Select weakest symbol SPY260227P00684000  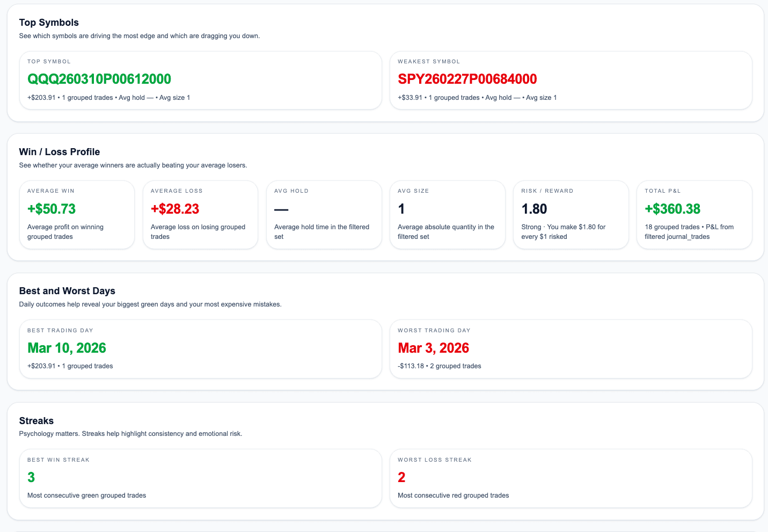coord(467,79)
